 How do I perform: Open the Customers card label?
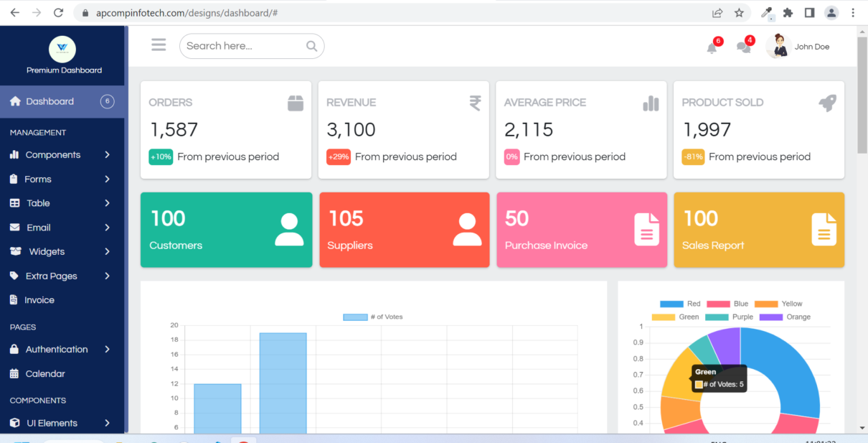click(176, 246)
